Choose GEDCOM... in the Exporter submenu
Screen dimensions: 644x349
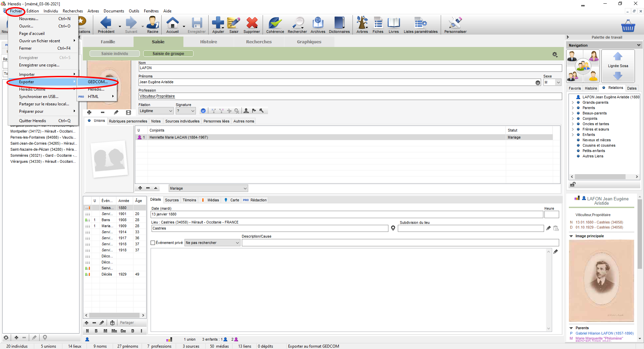[98, 82]
